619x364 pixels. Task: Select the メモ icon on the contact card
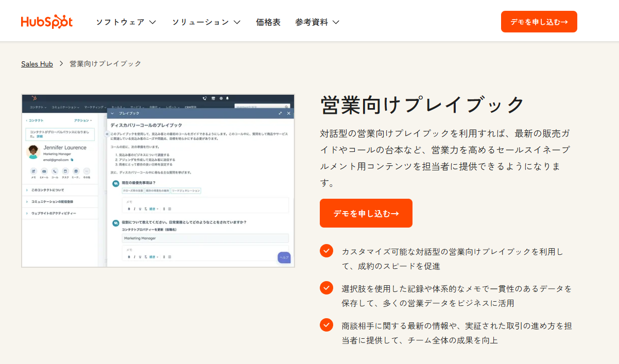34,172
